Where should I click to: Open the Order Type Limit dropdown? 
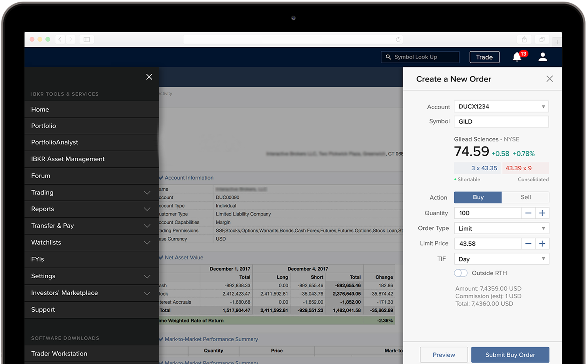pos(501,228)
